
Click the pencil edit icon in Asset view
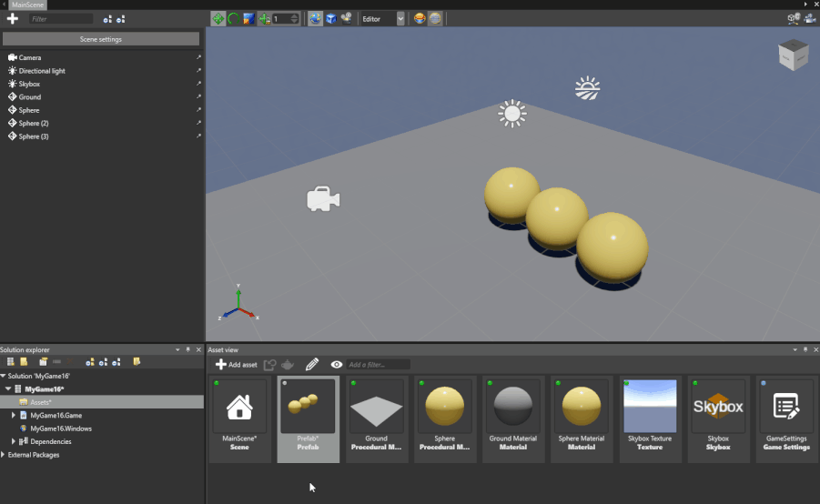pyautogui.click(x=312, y=364)
